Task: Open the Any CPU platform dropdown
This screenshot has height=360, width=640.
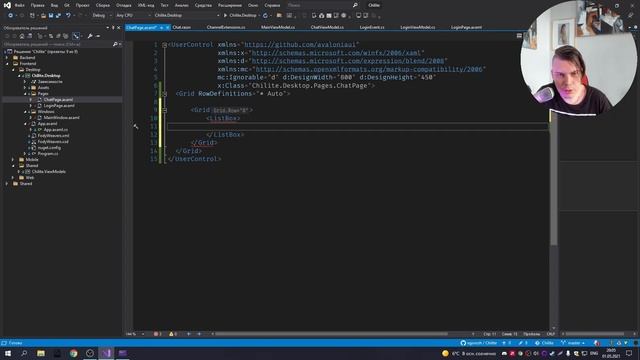Action: [133, 16]
